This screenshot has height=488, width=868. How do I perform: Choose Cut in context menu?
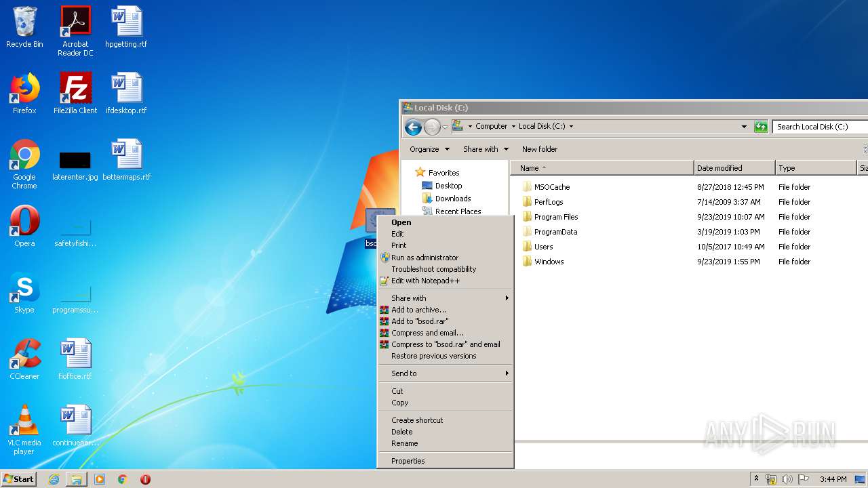(445, 391)
